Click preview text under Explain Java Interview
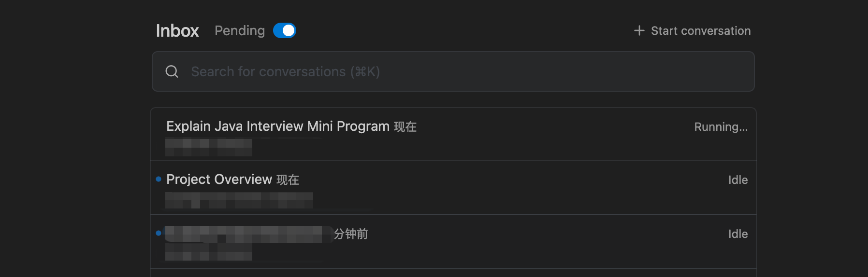 click(208, 147)
